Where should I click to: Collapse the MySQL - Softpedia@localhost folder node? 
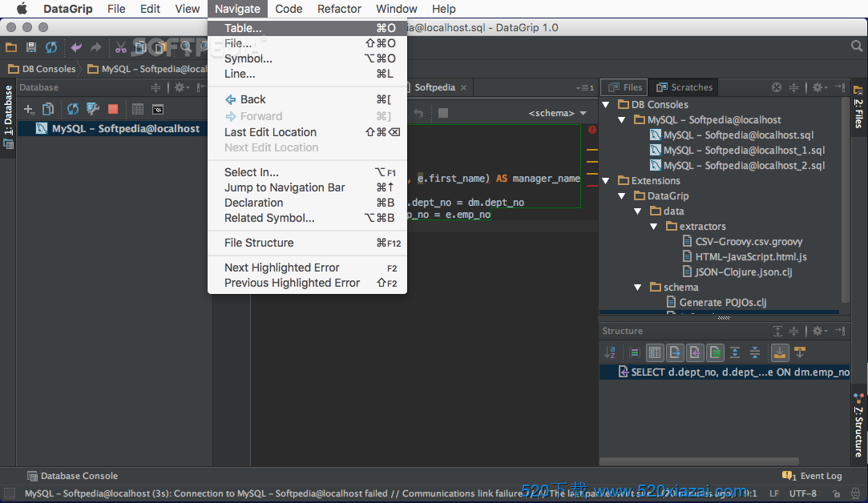point(622,119)
